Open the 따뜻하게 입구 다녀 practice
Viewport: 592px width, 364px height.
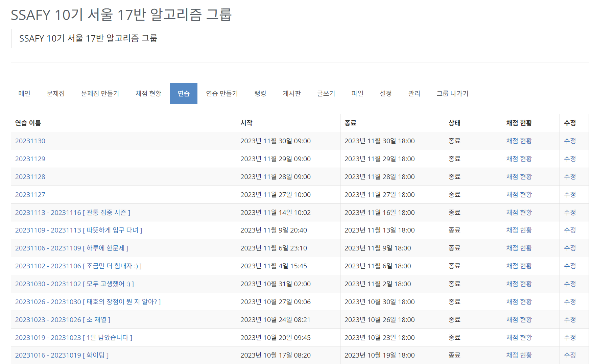(x=79, y=230)
